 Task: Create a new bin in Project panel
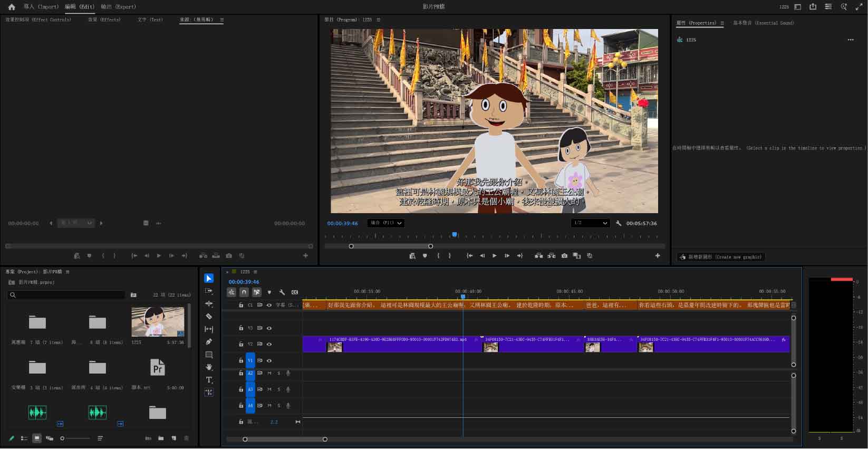pyautogui.click(x=161, y=438)
